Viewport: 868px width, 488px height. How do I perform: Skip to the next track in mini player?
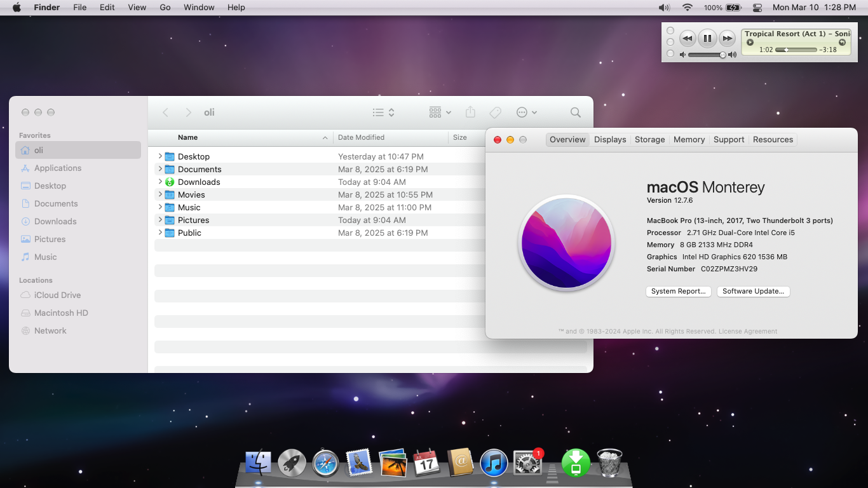point(728,38)
